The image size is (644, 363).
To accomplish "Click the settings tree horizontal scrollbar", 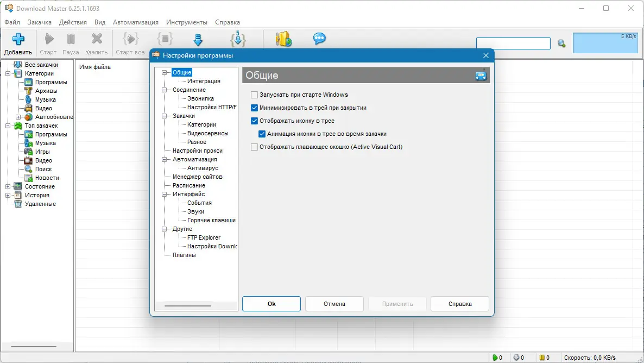I will point(188,306).
